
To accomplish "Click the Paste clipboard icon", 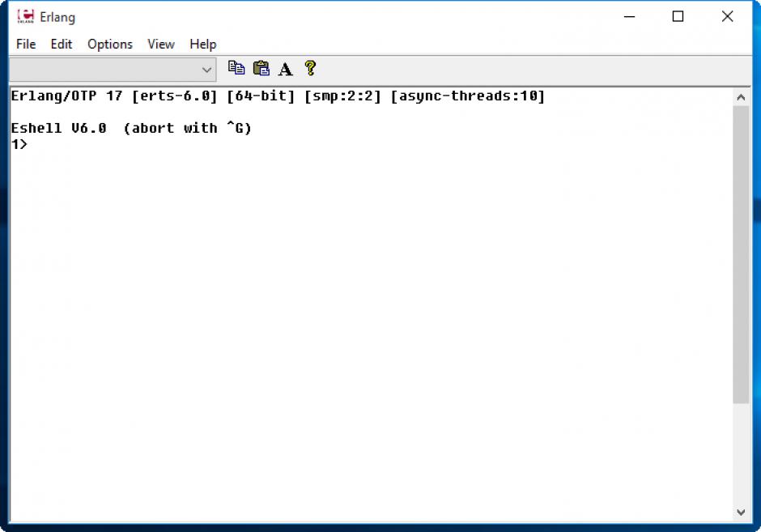I will [x=261, y=69].
